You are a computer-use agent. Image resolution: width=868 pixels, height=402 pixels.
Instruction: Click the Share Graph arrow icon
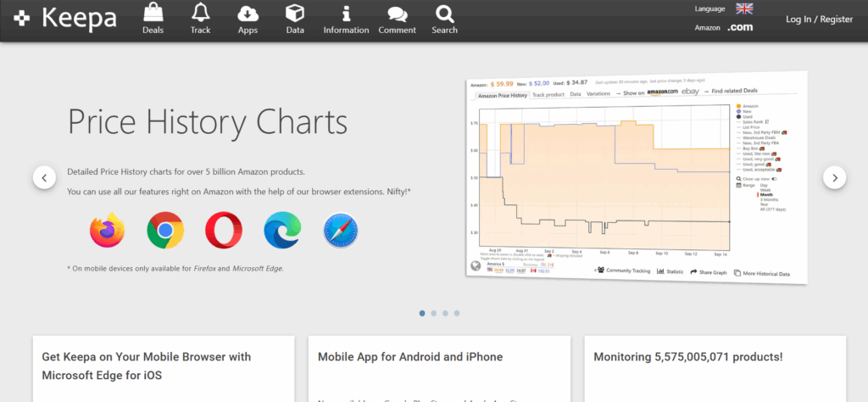pyautogui.click(x=694, y=272)
